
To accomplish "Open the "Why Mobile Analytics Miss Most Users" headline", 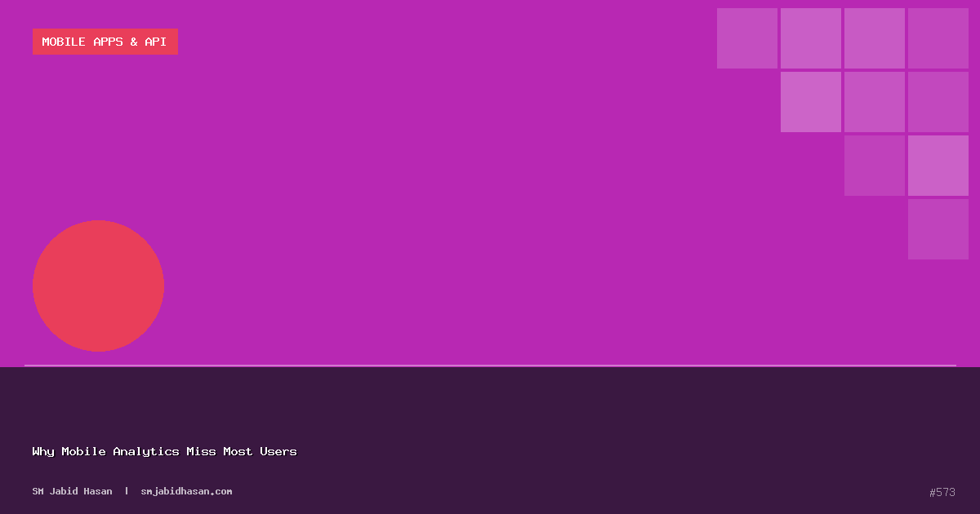I will tap(164, 451).
